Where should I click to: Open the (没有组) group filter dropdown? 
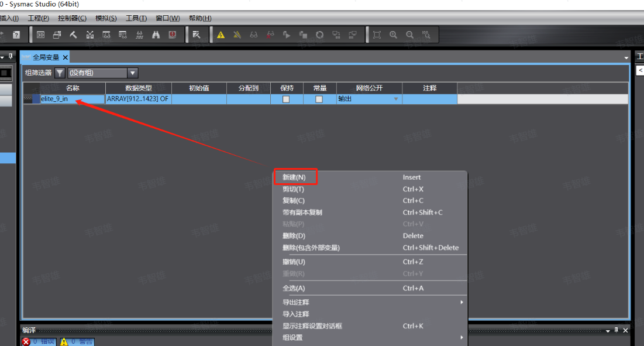click(x=133, y=73)
